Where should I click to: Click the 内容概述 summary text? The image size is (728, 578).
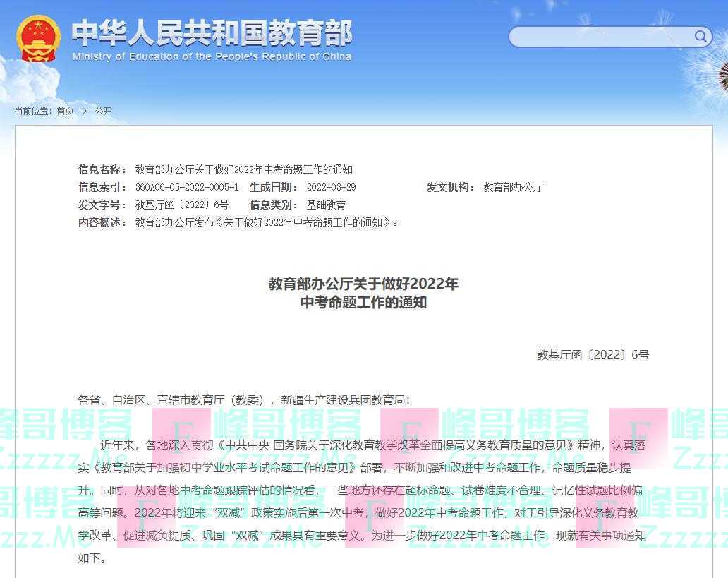[267, 222]
